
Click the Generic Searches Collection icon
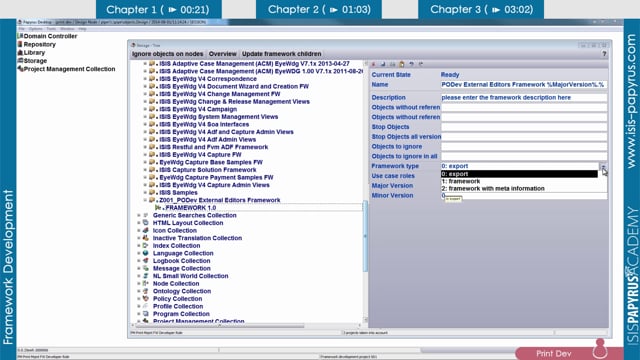click(146, 215)
